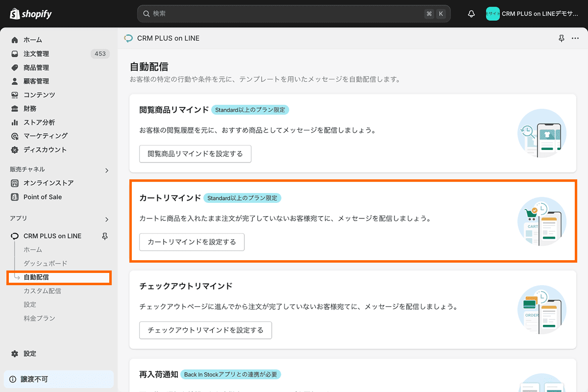Viewport: 588px width, 392px height.
Task: Click the 譲渡不可 info icon
Action: click(13, 379)
